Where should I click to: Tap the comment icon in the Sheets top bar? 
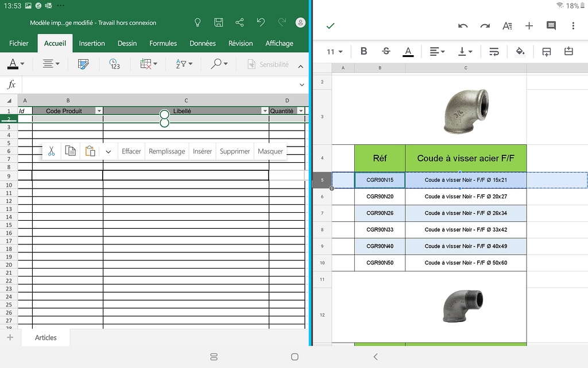tap(551, 26)
